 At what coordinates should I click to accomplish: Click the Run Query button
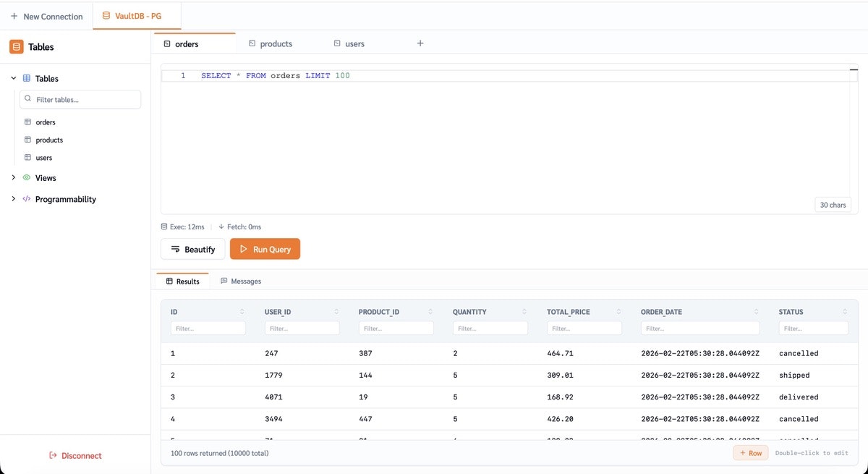click(265, 249)
